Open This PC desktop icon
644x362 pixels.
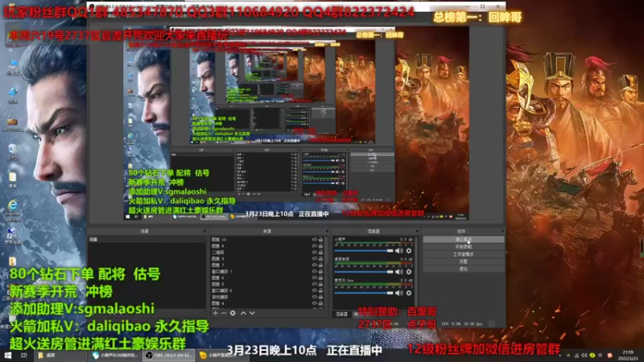(13, 67)
